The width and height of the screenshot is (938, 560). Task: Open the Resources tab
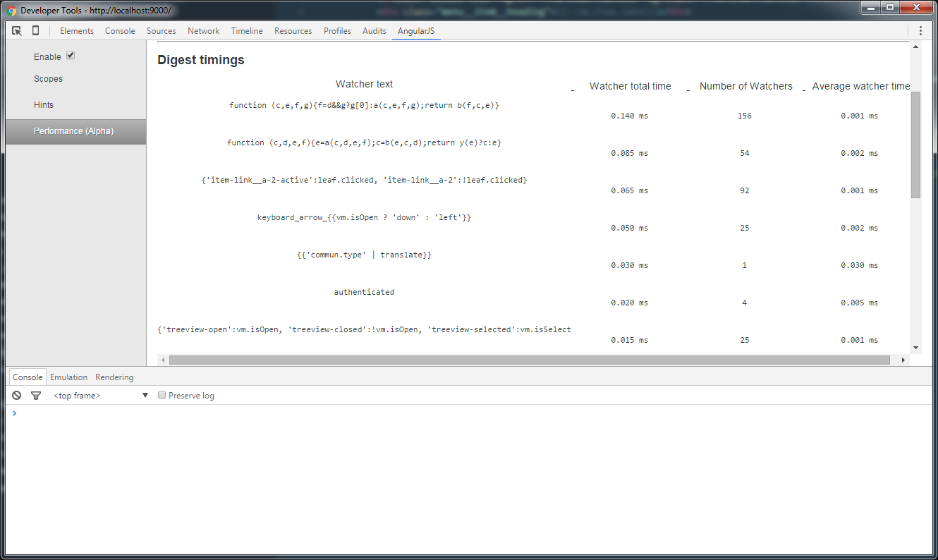(x=293, y=31)
